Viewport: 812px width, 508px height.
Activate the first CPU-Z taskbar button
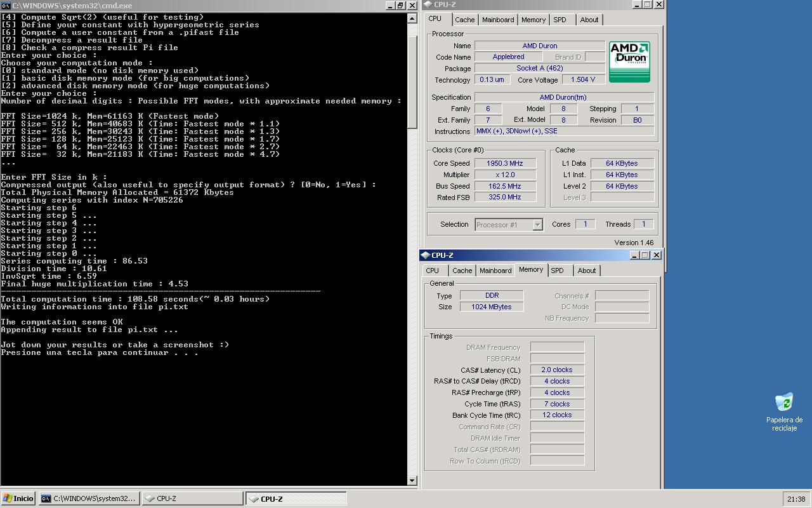coord(192,498)
